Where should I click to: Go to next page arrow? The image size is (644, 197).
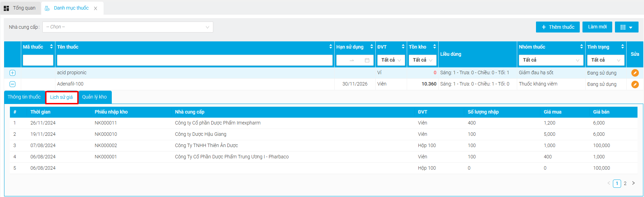coord(633,183)
